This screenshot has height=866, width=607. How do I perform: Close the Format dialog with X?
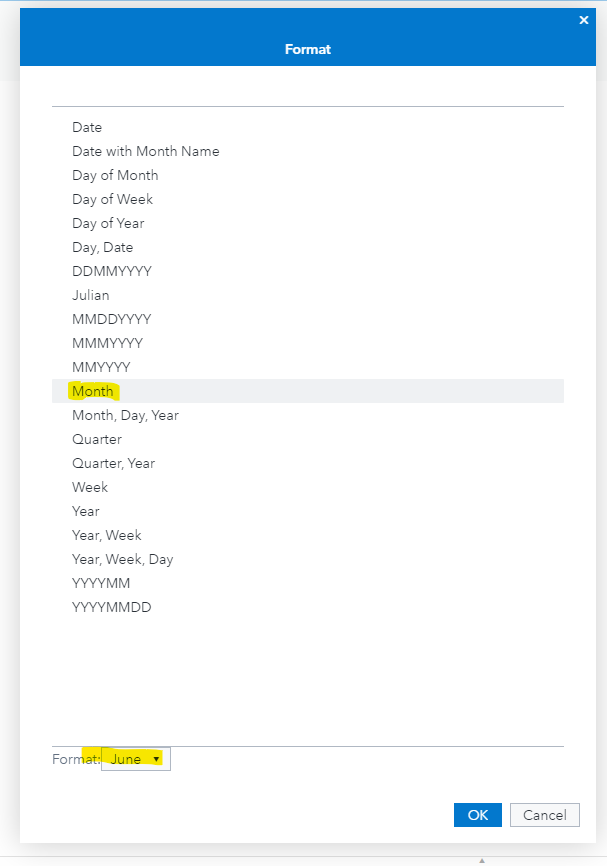584,20
